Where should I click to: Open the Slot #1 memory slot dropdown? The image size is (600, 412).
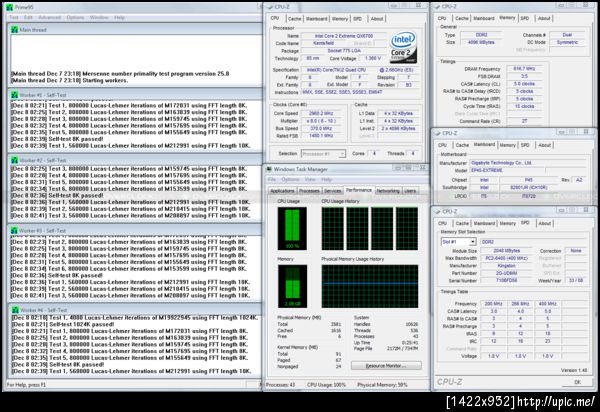pos(458,242)
